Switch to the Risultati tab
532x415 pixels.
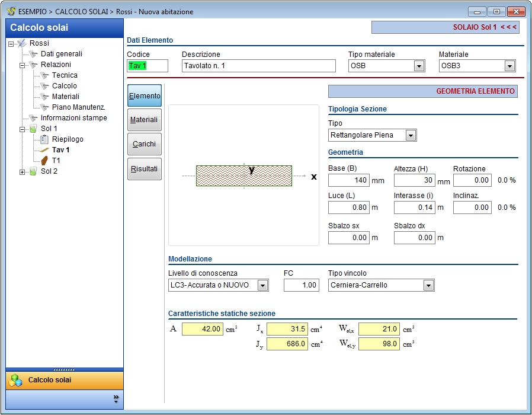[x=145, y=169]
